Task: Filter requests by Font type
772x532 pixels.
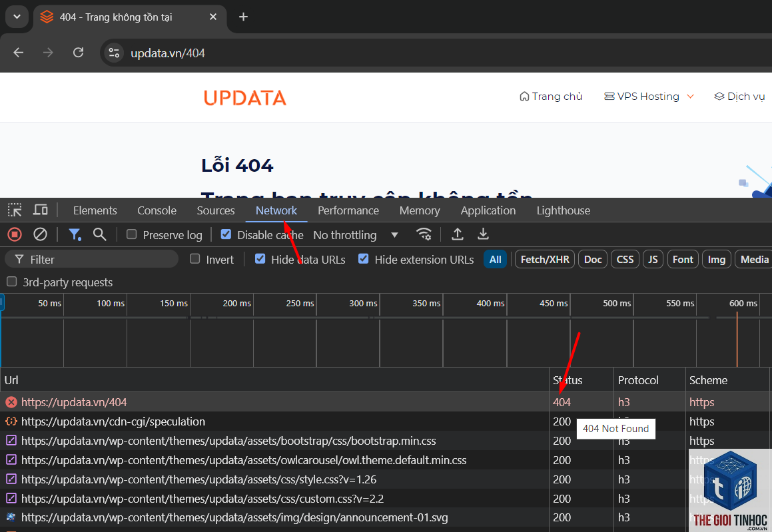Action: coord(683,260)
